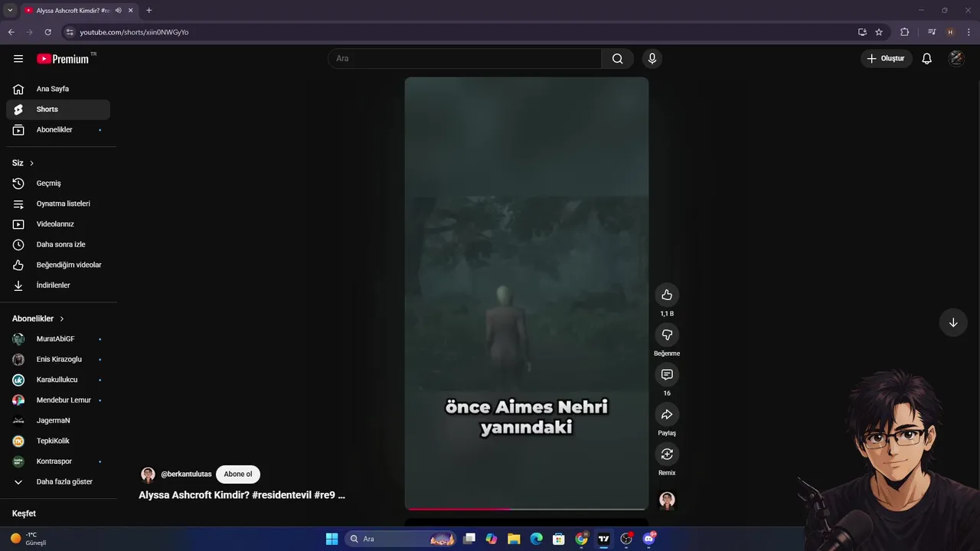
Task: Open the Windows Start menu
Action: point(332,539)
